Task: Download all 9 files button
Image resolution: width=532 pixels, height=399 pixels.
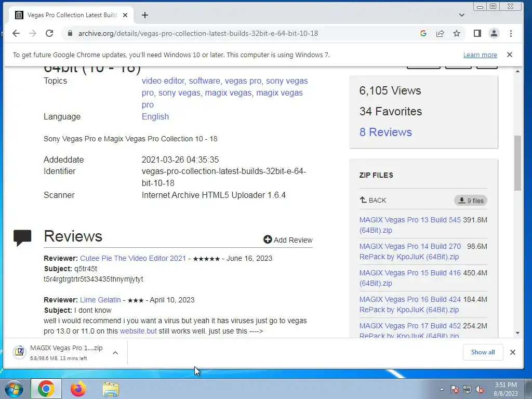Action: pyautogui.click(x=471, y=201)
